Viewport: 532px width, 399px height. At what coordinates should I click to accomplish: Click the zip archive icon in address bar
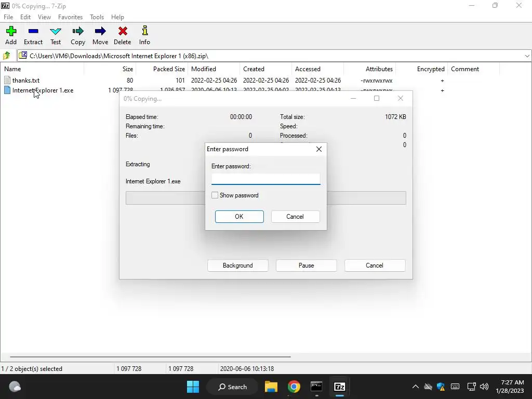point(23,55)
